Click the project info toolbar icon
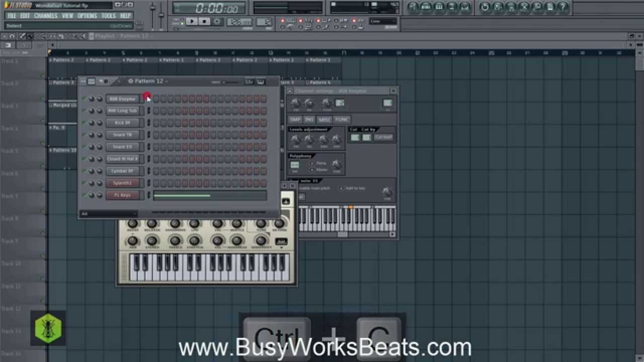 click(550, 7)
